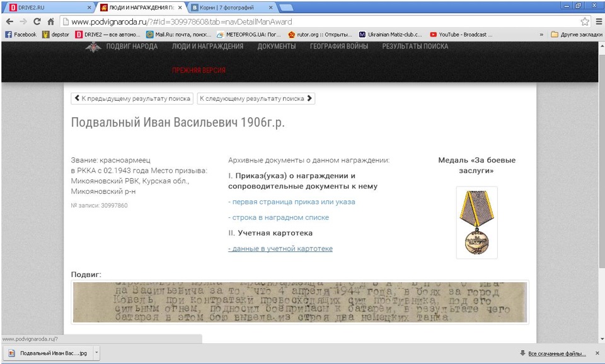The width and height of the screenshot is (605, 364).
Task: Click the scanned Подвиг document image
Action: [x=300, y=302]
